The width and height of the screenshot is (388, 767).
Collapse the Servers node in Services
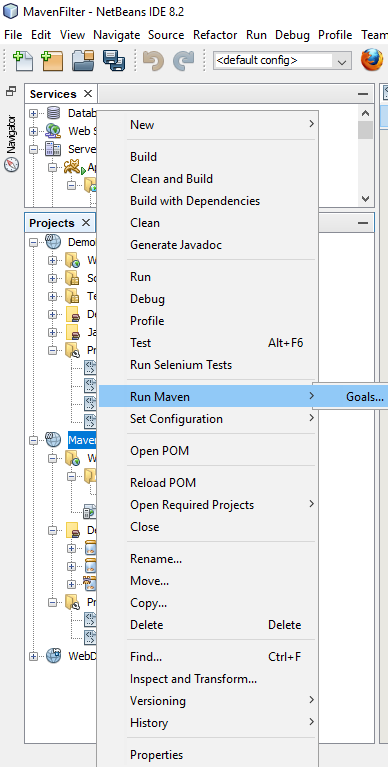[33, 149]
